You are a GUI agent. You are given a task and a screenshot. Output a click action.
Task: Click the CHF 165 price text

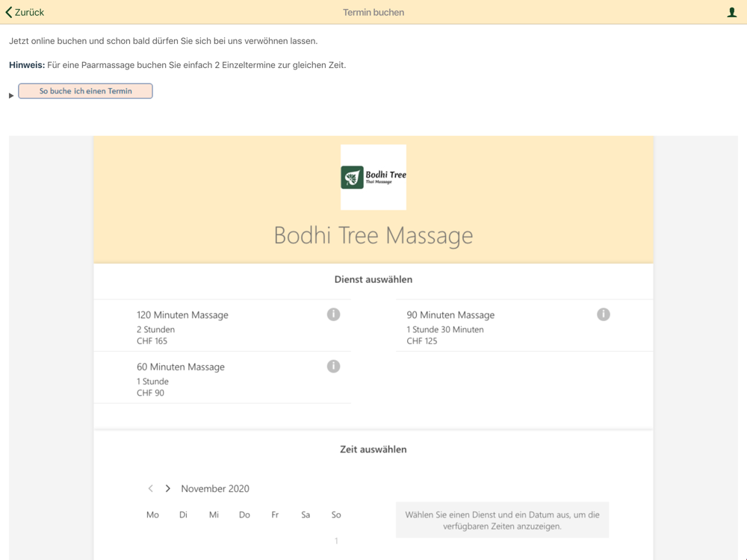[x=152, y=341]
